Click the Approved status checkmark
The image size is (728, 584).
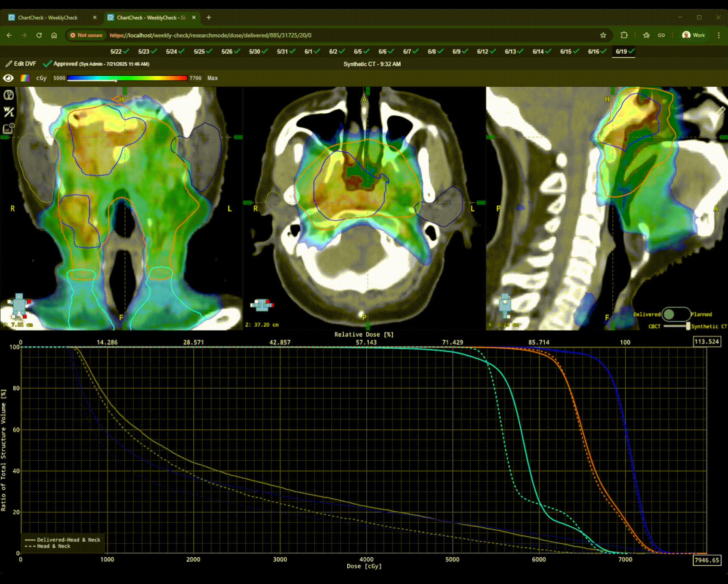(48, 64)
